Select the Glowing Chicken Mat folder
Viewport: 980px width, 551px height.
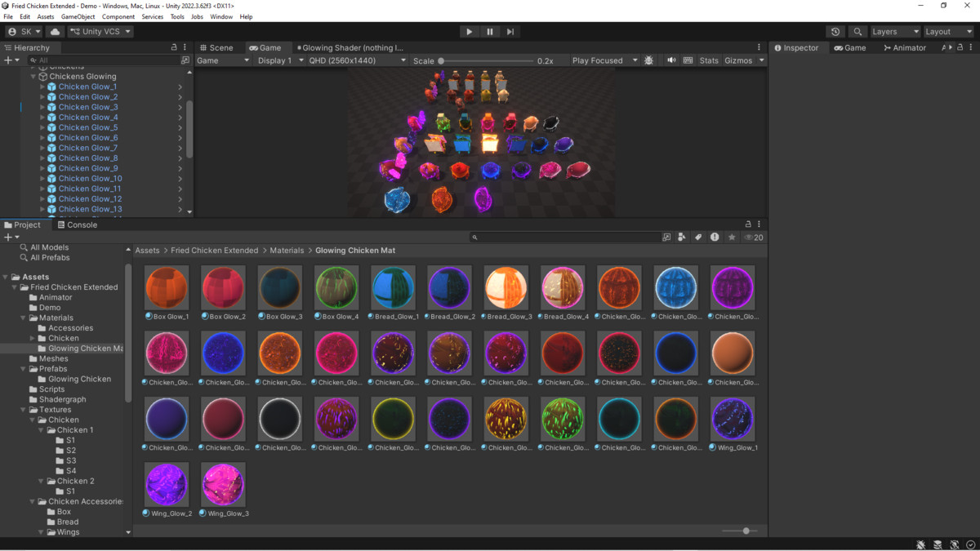(85, 349)
